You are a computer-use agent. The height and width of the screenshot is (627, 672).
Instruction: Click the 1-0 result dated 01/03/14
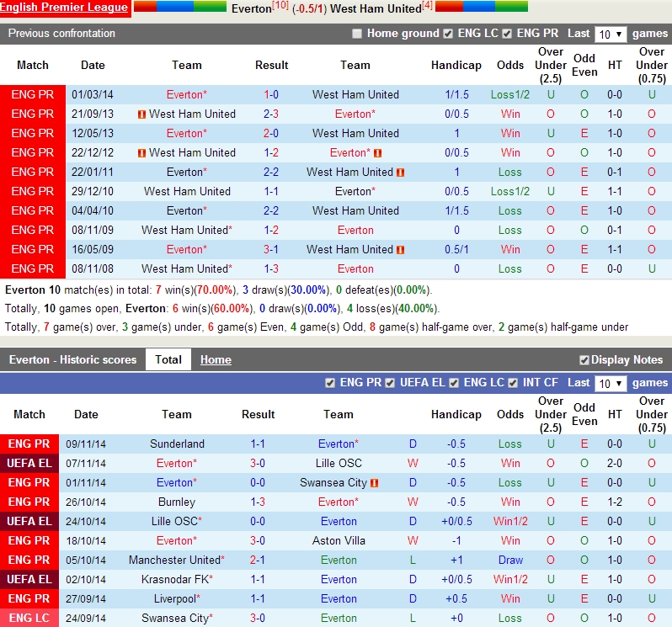pos(271,94)
